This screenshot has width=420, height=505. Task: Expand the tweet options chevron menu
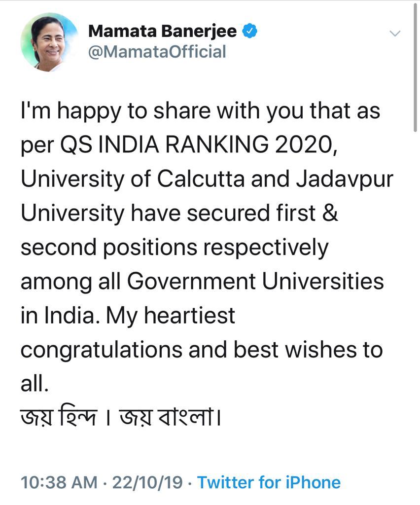395,33
